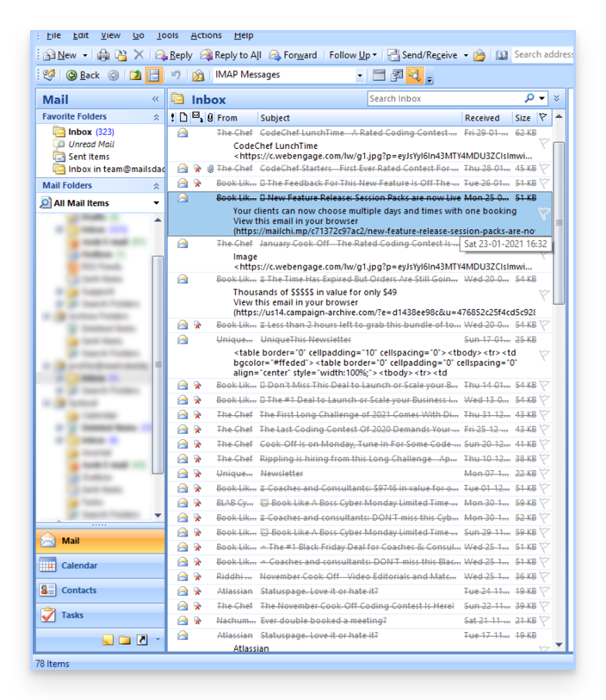Open the Follow Up dropdown
606x700 pixels.
coord(353,55)
